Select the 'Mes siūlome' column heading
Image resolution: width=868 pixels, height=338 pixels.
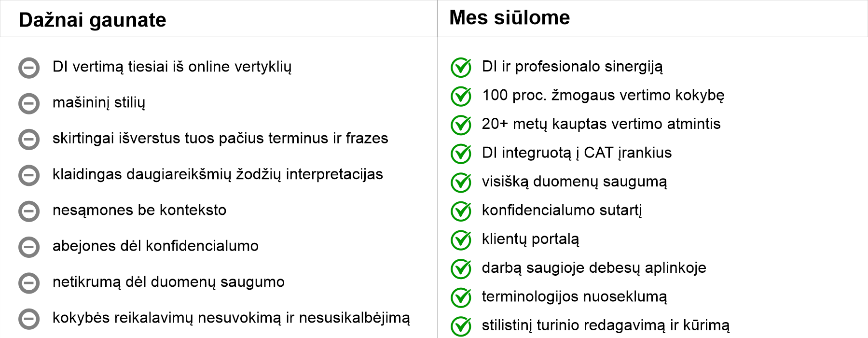510,18
